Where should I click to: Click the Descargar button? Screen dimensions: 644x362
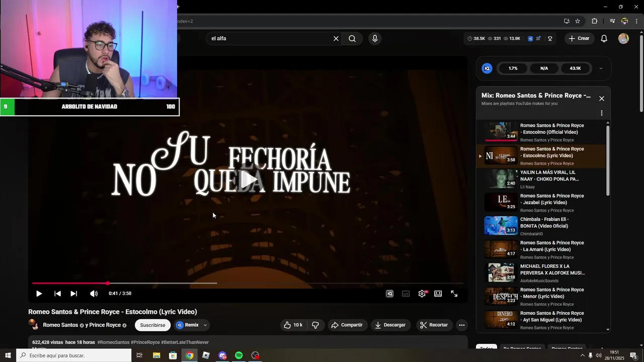[390, 325]
